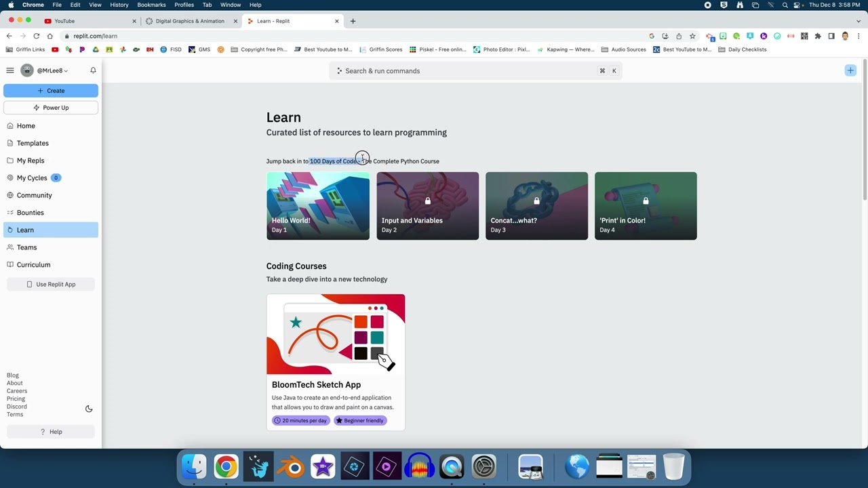Open the Pricing footer link

pyautogui.click(x=16, y=399)
